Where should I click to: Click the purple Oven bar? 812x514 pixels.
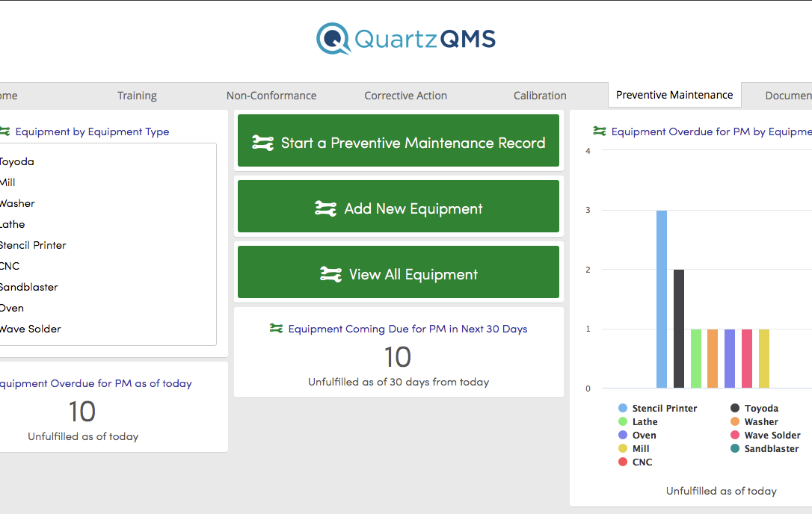click(730, 358)
